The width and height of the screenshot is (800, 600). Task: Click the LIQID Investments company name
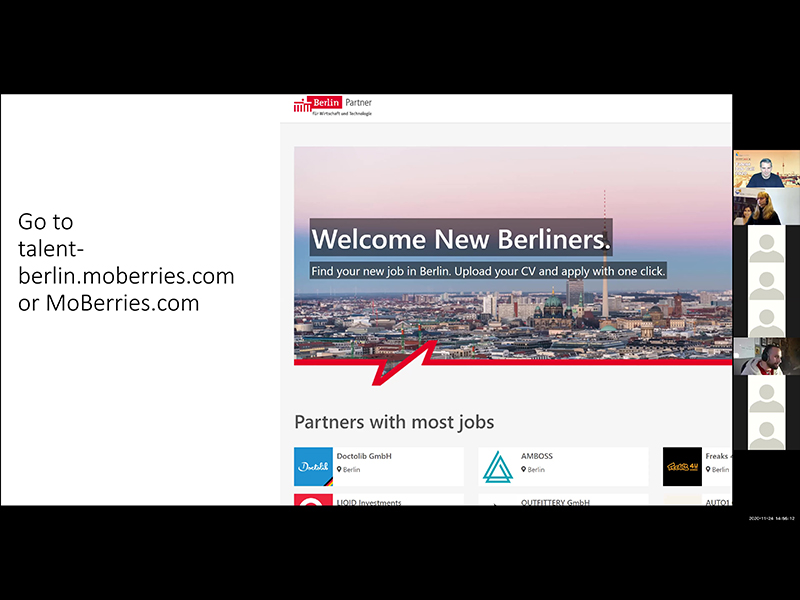pyautogui.click(x=369, y=502)
